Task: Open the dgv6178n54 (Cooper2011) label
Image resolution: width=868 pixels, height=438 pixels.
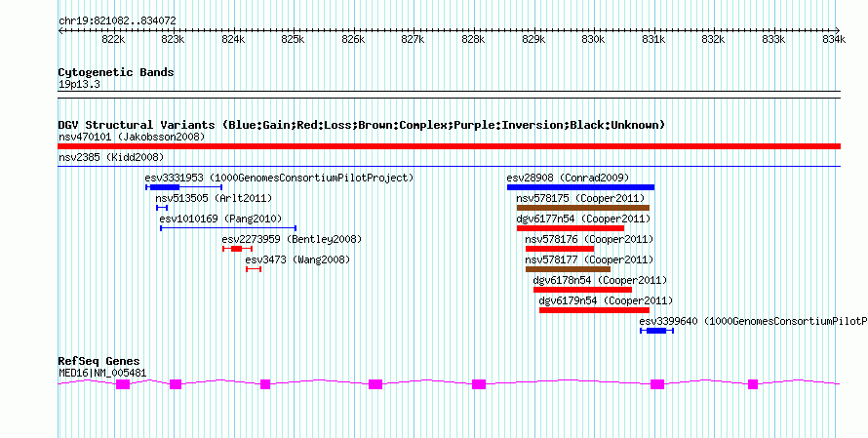Action: point(600,280)
